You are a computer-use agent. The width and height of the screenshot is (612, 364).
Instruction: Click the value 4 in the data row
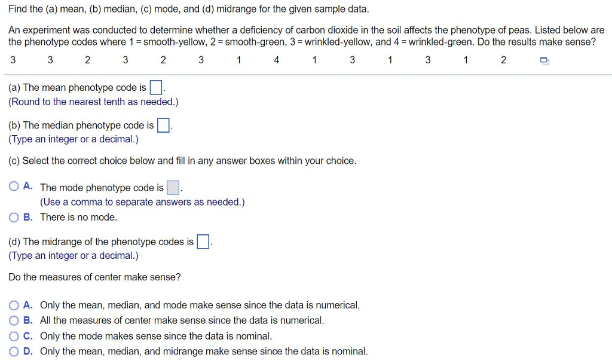coord(276,60)
